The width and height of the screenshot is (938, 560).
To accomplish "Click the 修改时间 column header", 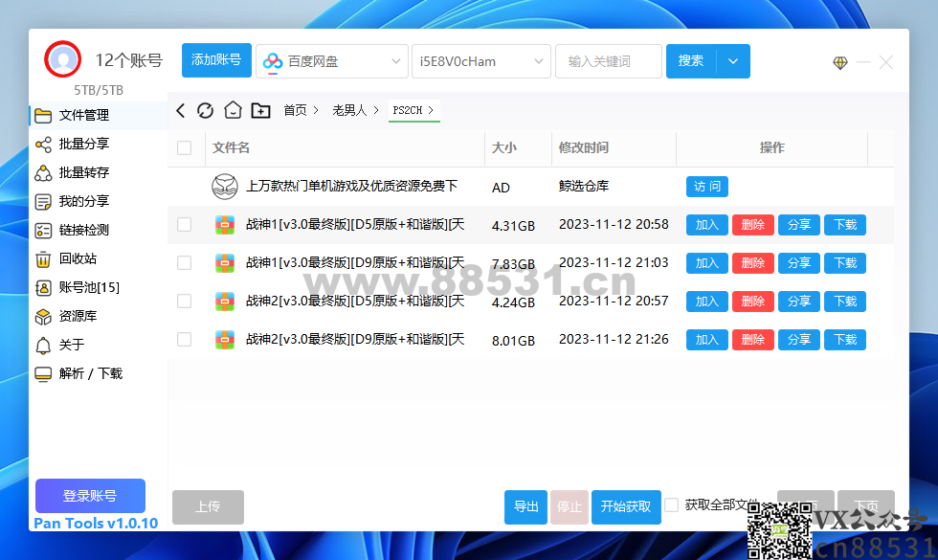I will [x=584, y=147].
